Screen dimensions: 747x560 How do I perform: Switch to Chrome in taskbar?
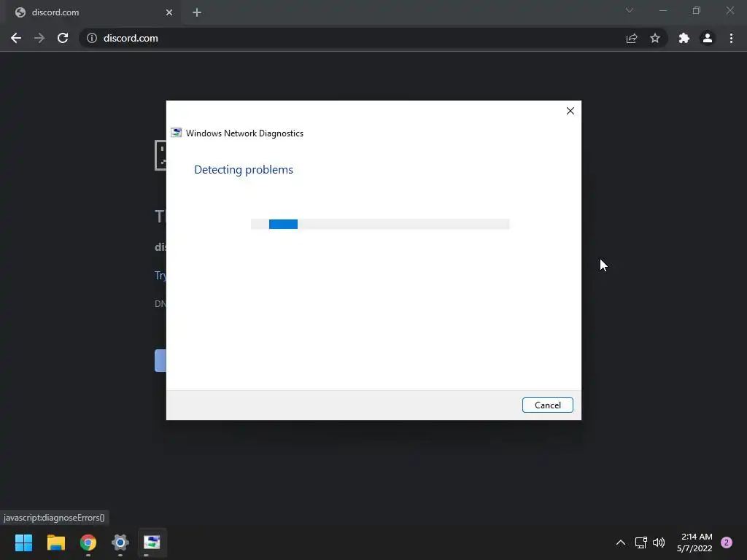point(88,542)
